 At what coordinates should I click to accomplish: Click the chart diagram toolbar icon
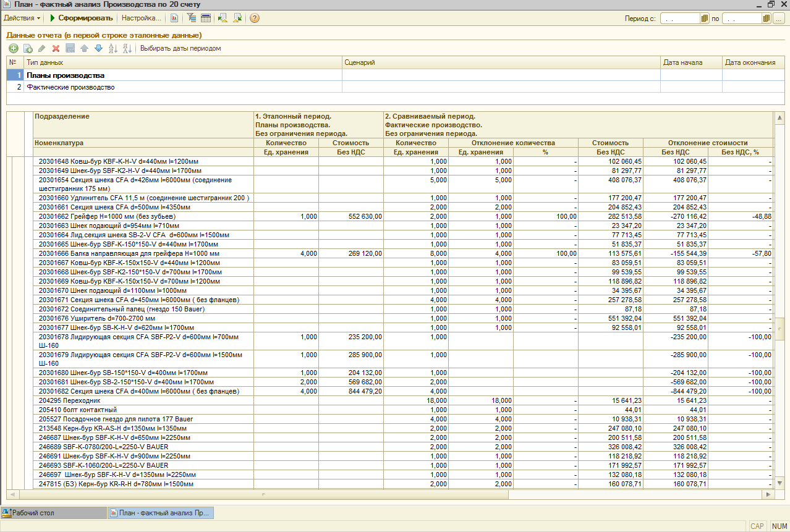[174, 18]
